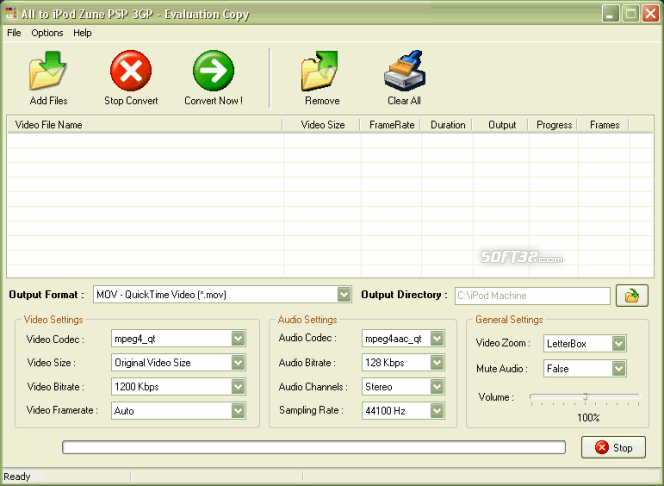Open the Sampling Rate dropdown
The height and width of the screenshot is (486, 664).
tap(437, 411)
